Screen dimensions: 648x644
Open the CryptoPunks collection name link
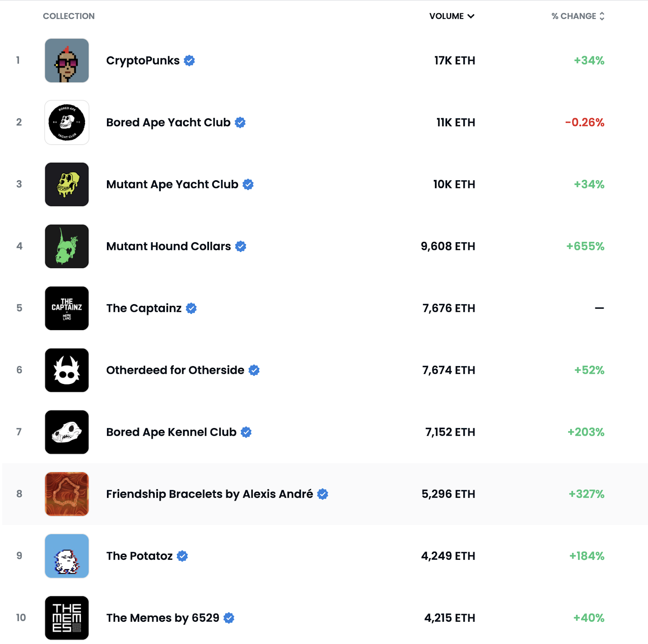tap(143, 61)
